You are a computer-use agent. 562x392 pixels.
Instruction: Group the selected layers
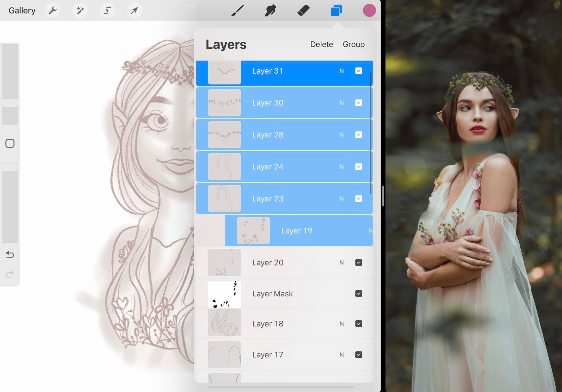353,44
